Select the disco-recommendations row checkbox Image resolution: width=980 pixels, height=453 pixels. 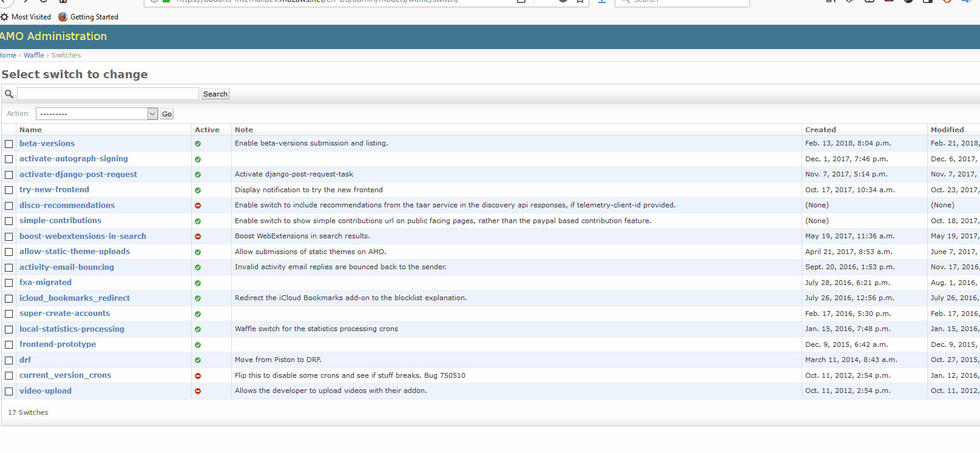(9, 206)
